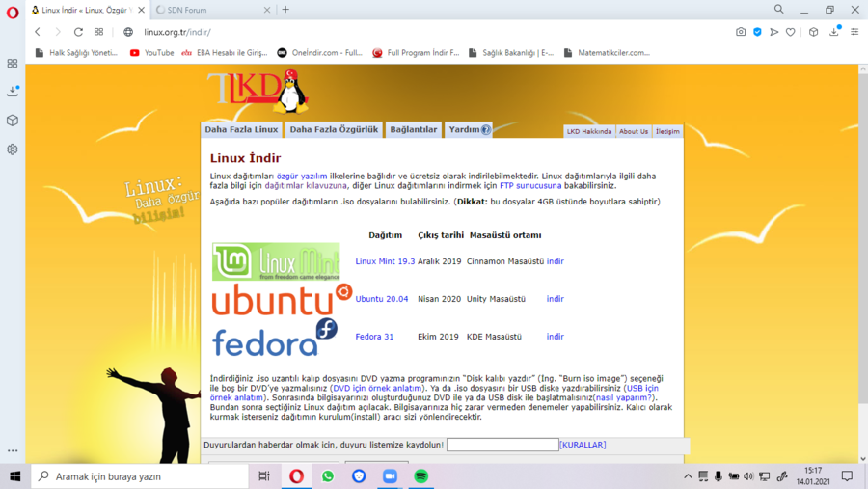Open site info globe icon in address bar
This screenshot has width=868, height=489.
click(x=128, y=32)
